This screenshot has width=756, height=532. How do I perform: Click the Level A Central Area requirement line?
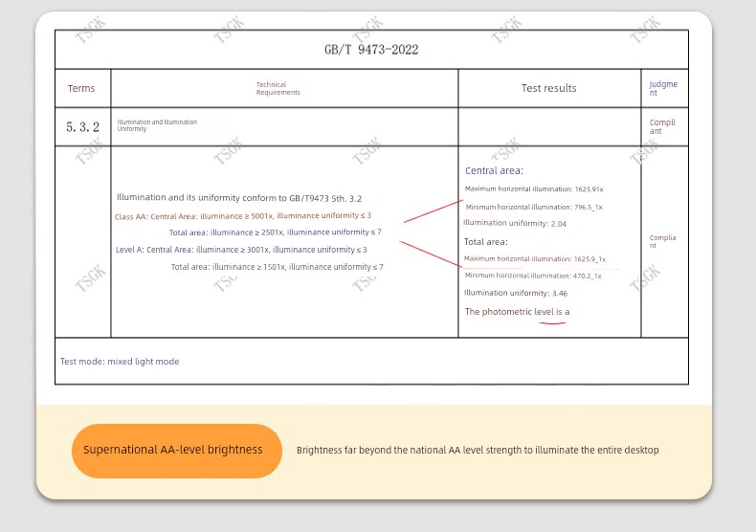(x=241, y=250)
